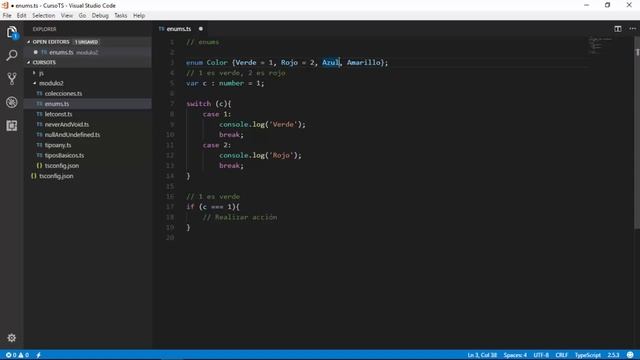The image size is (640, 360).
Task: Open the View menu
Action: (x=67, y=16)
